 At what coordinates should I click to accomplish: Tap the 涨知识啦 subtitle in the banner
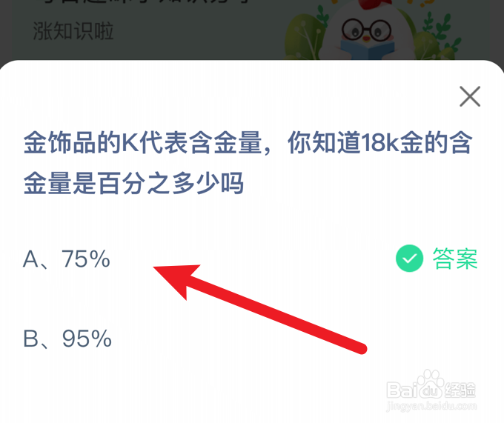pos(73,31)
